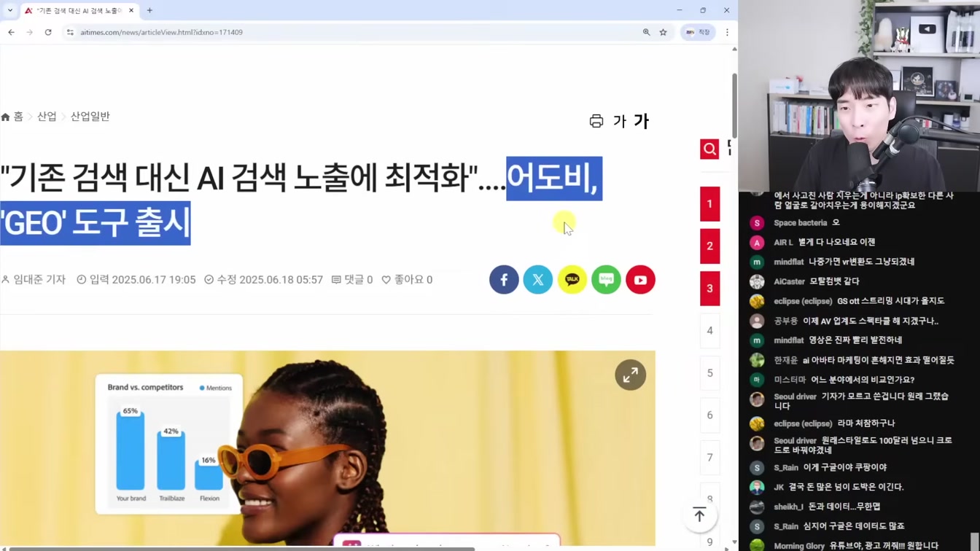Like the article via 좋아요 0
The image size is (980, 551).
tap(407, 280)
